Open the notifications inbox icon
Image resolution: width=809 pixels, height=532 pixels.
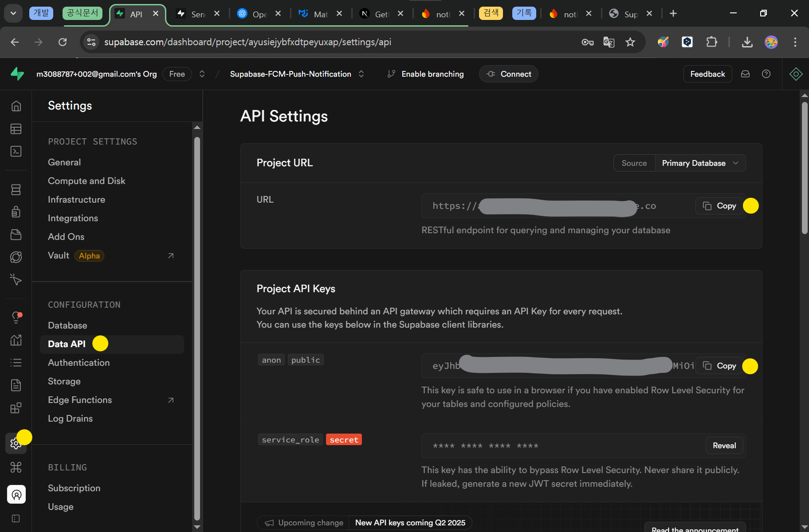[746, 74]
